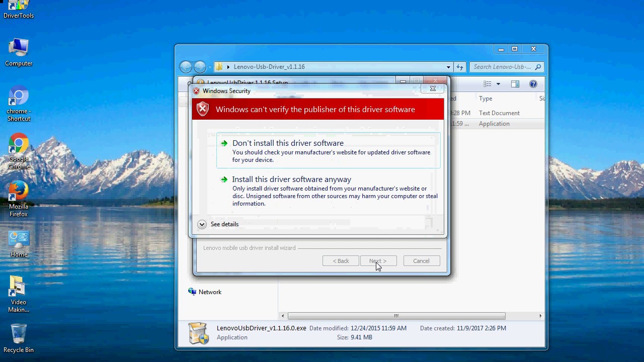Click red shield warning icon in banner
644x362 pixels.
203,109
